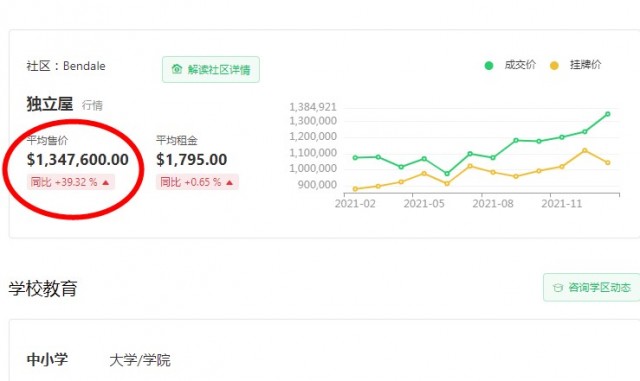Viewport: 640px width, 381px height.
Task: Click the average rent $1,795.00
Action: [191, 160]
